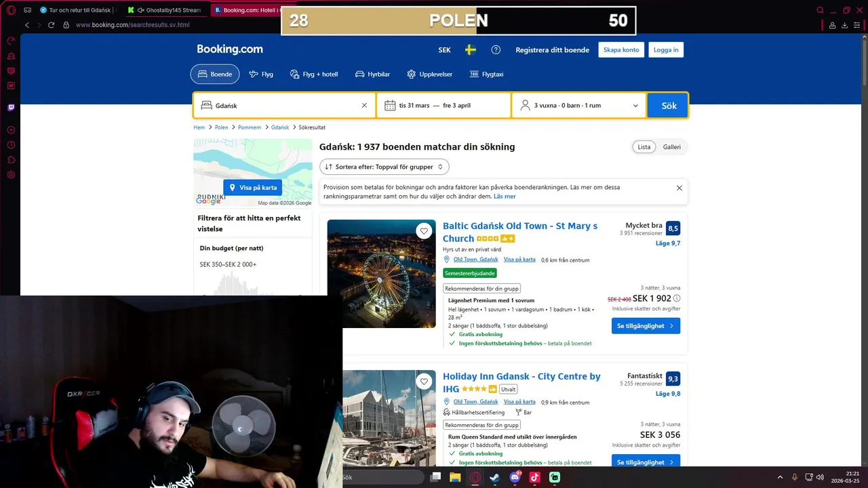
Task: Open Holiday Inn Gdansk - City Centre by IHG title
Action: [x=521, y=382]
